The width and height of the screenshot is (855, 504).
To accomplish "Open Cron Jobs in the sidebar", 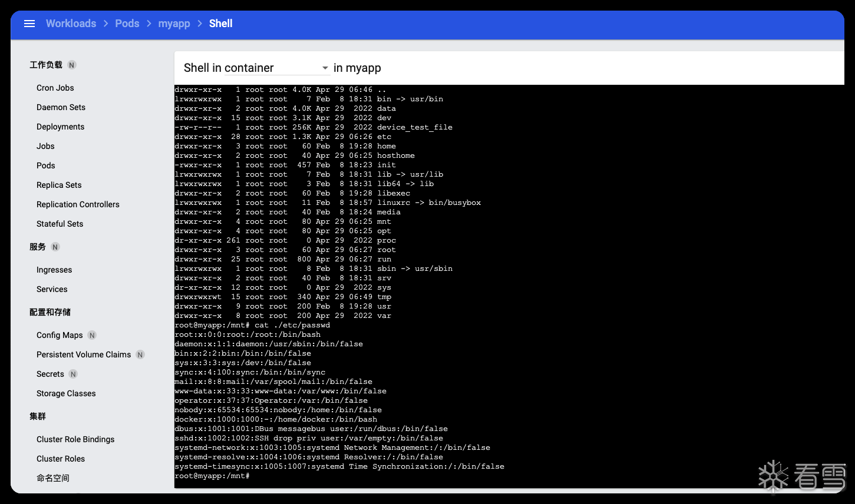I will (55, 88).
